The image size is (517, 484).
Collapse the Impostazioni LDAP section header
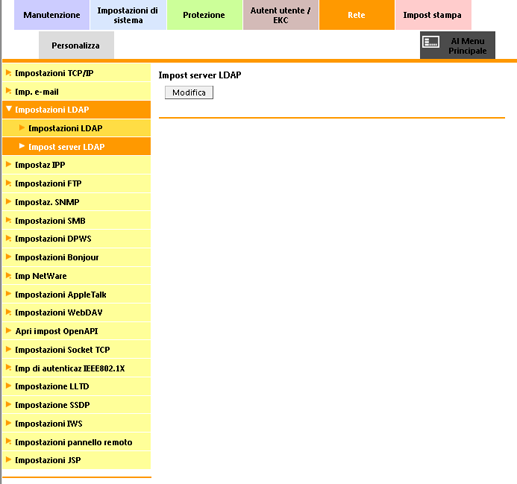point(76,110)
